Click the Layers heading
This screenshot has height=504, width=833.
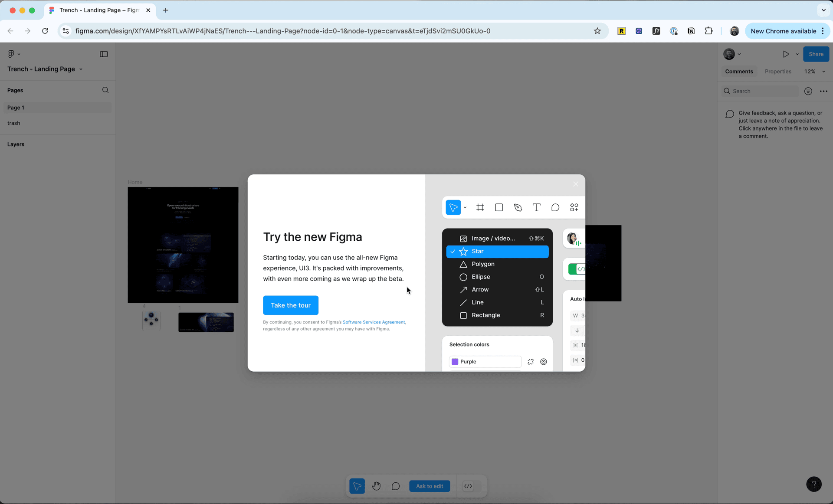[16, 144]
